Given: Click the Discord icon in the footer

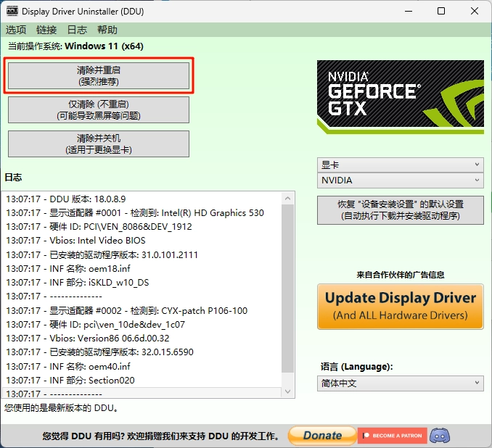Looking at the screenshot, I should tap(440, 436).
